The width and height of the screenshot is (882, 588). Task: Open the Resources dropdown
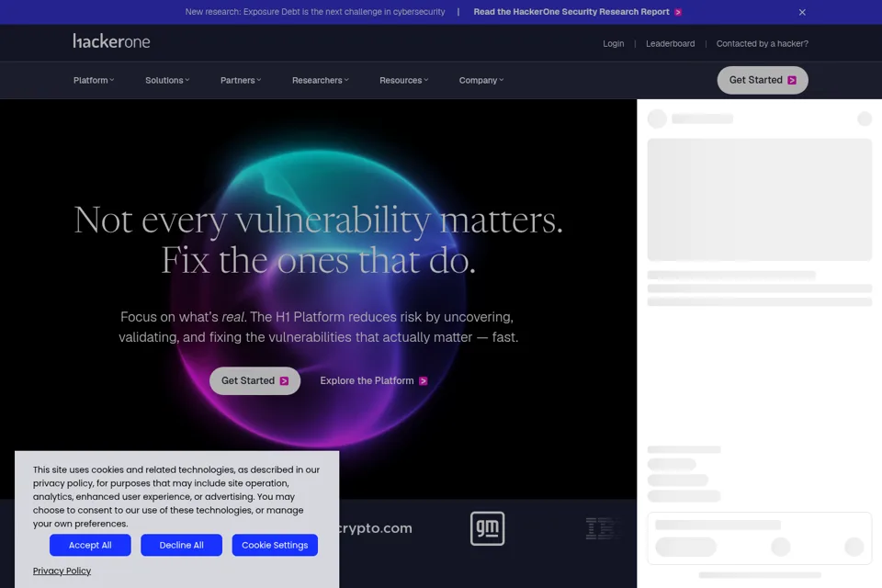point(404,81)
